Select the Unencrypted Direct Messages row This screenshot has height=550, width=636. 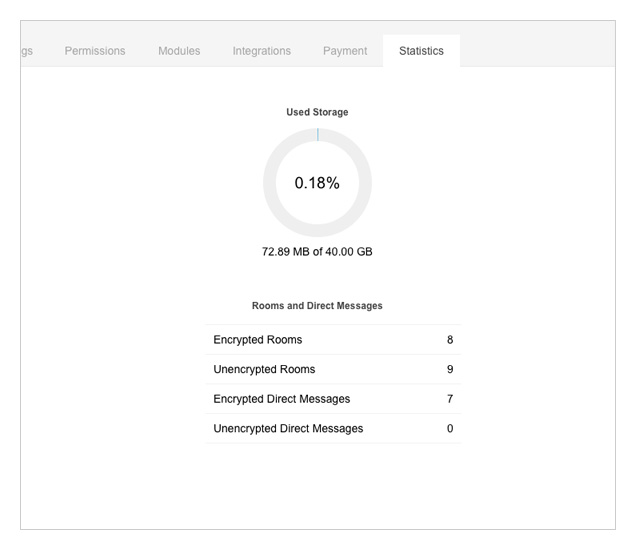click(333, 428)
